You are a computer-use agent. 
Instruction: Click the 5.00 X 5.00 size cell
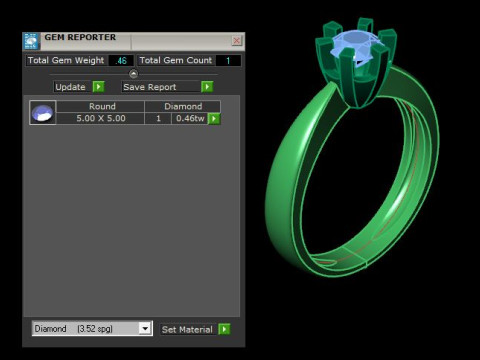101,118
